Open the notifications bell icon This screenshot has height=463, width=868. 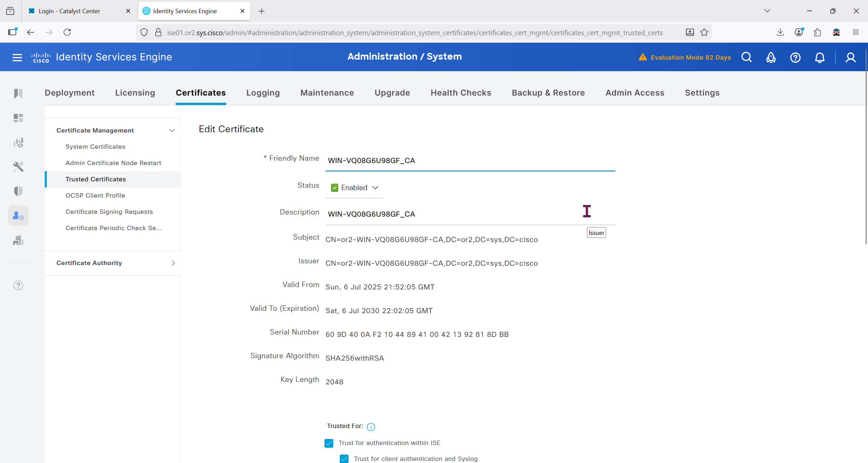coord(820,57)
